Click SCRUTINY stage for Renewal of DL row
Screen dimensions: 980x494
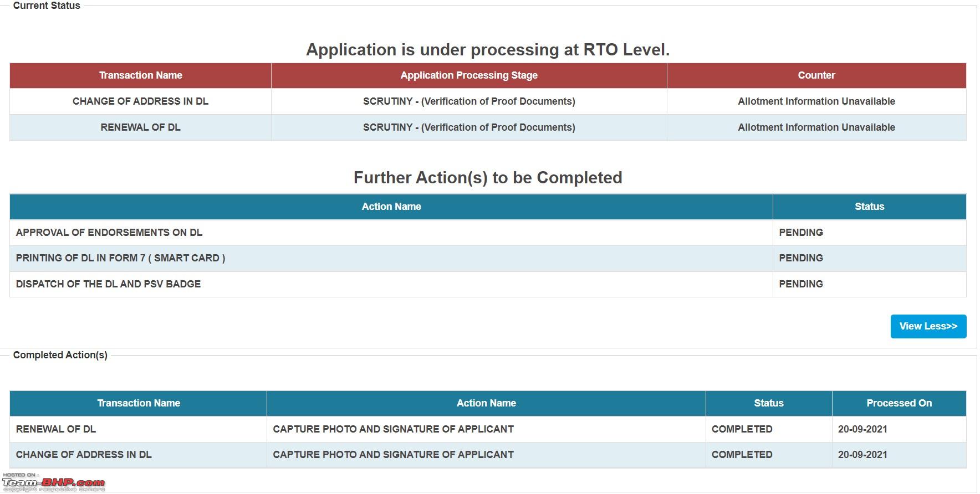469,127
